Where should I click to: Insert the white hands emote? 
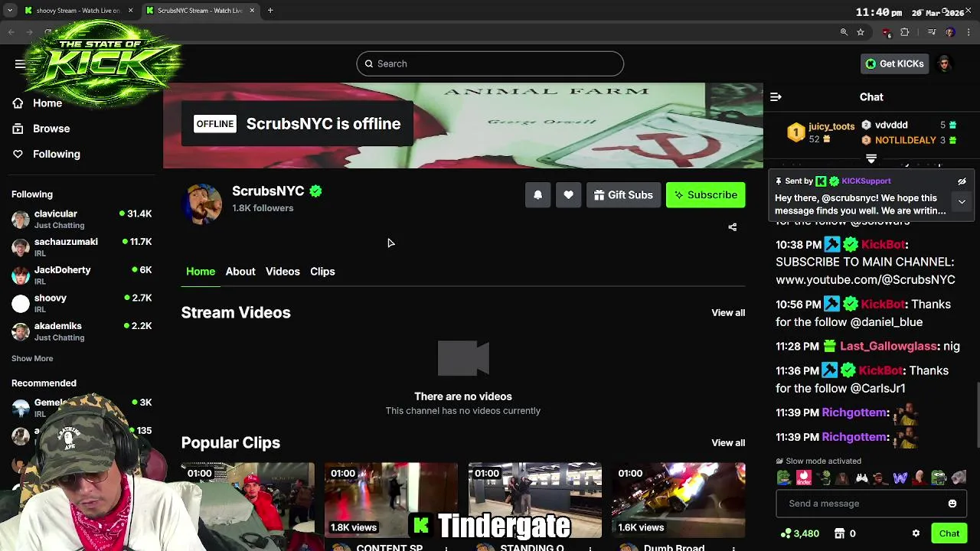(861, 478)
